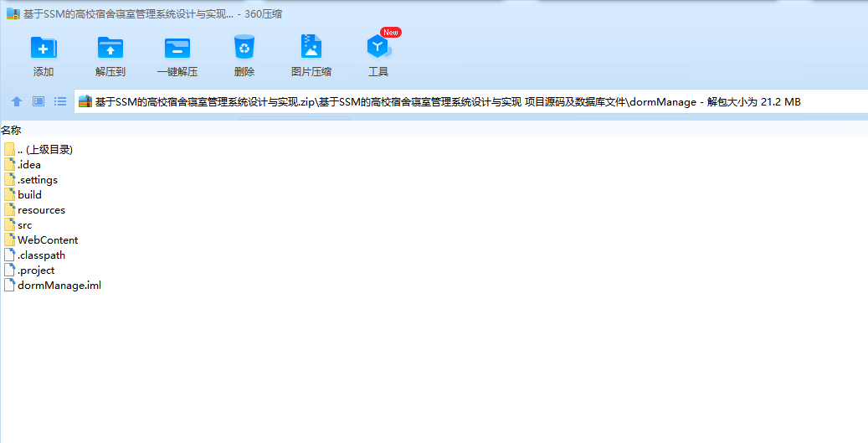Click the .settings folder icon
868x443 pixels.
9,179
